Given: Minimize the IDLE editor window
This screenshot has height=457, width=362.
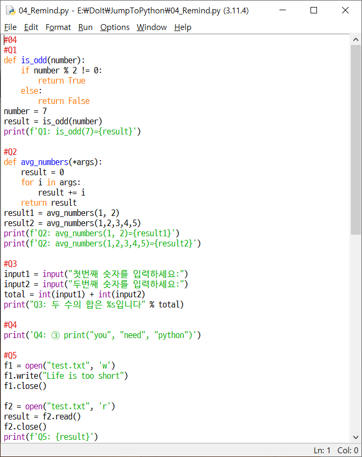Looking at the screenshot, I should click(x=283, y=10).
